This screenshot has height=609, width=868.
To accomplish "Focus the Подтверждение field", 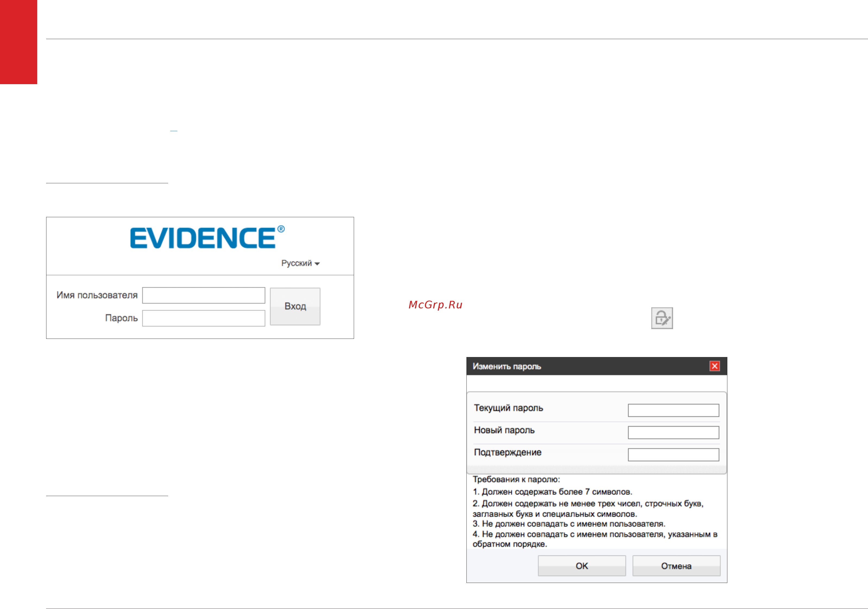I will [673, 455].
